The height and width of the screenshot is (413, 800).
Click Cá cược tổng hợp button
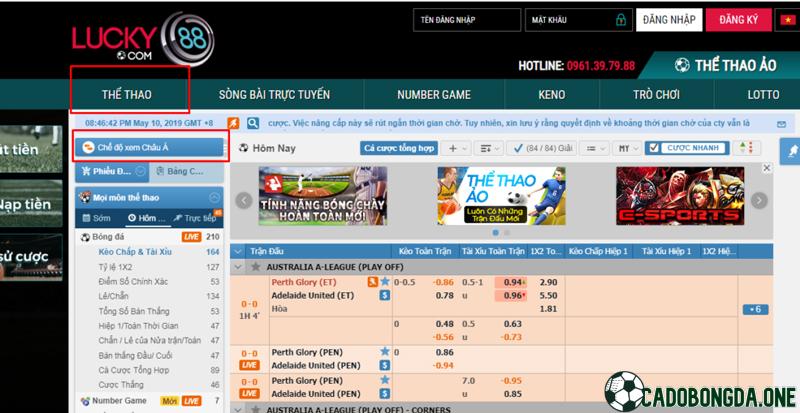point(399,149)
